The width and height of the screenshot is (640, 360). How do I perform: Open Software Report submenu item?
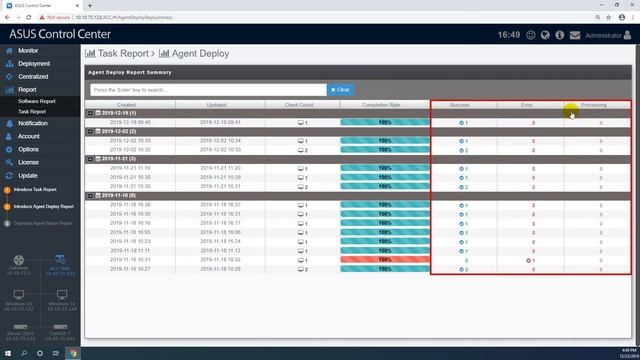click(37, 101)
